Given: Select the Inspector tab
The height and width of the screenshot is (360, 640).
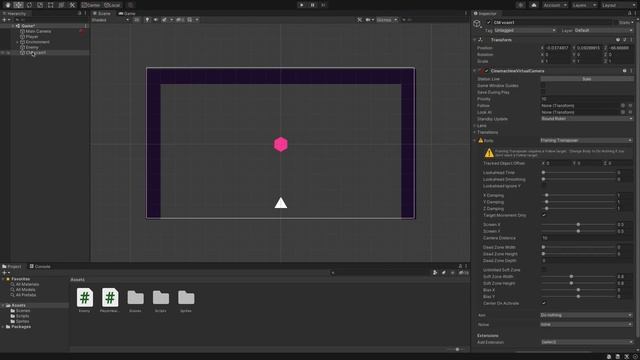Looking at the screenshot, I should tap(485, 13).
